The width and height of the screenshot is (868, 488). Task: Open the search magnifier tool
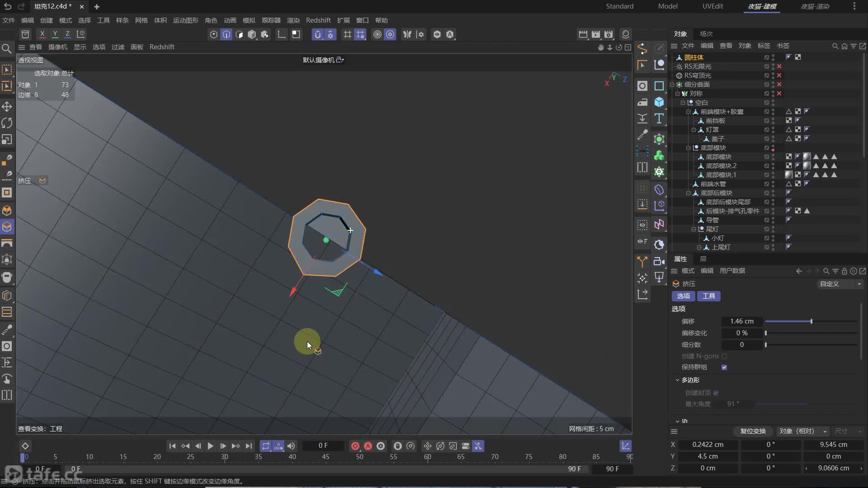click(7, 48)
